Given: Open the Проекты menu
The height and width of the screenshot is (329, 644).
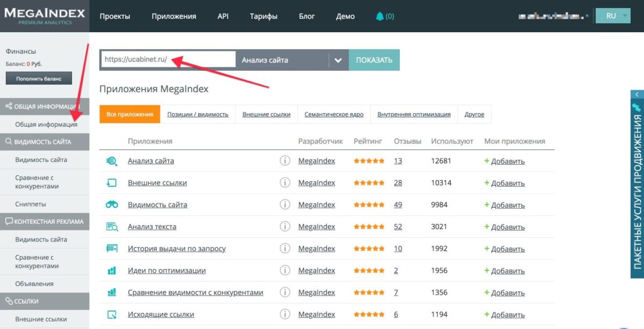Looking at the screenshot, I should 115,16.
